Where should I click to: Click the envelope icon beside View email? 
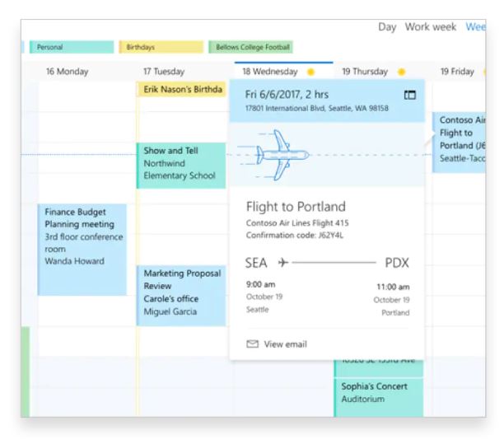[x=252, y=344]
